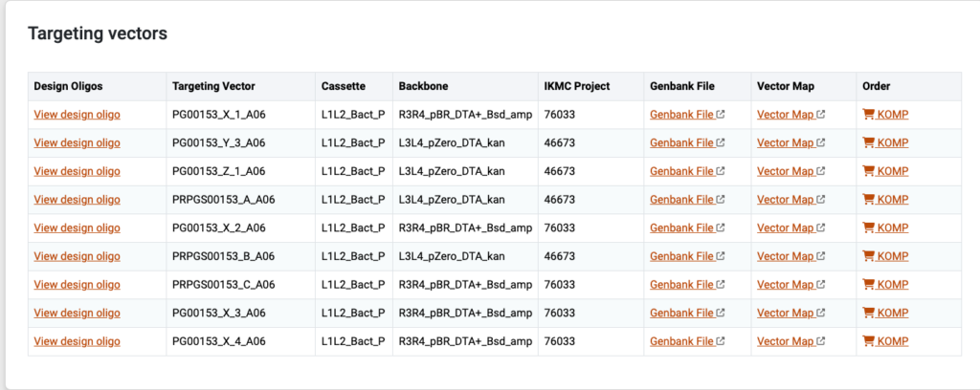980x390 pixels.
Task: Click the Targeting Vector column header
Action: pos(213,87)
